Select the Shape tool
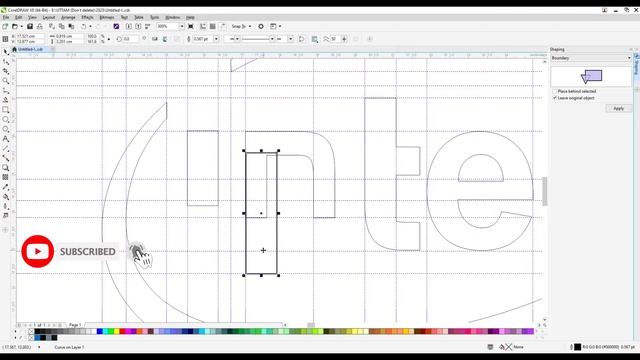The width and height of the screenshot is (640, 360). [6, 62]
